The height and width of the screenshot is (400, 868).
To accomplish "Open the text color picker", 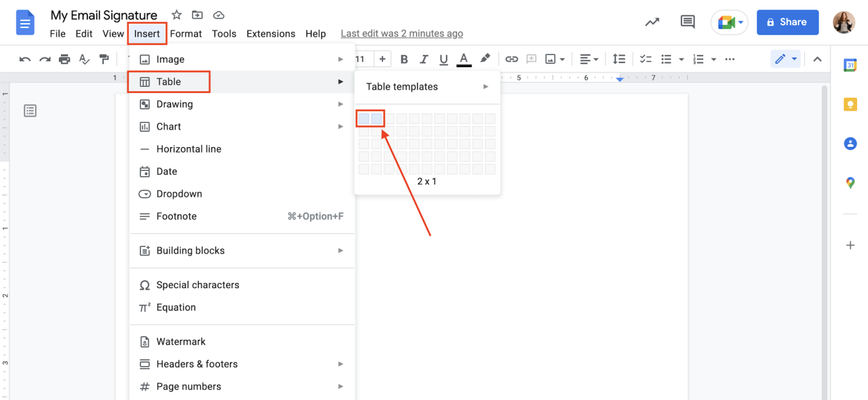I will [464, 59].
